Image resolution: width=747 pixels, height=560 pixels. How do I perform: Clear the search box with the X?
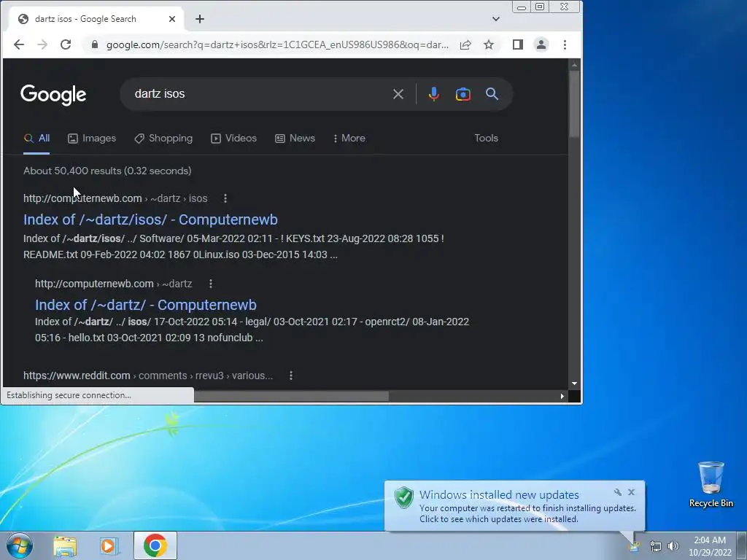pyautogui.click(x=398, y=94)
